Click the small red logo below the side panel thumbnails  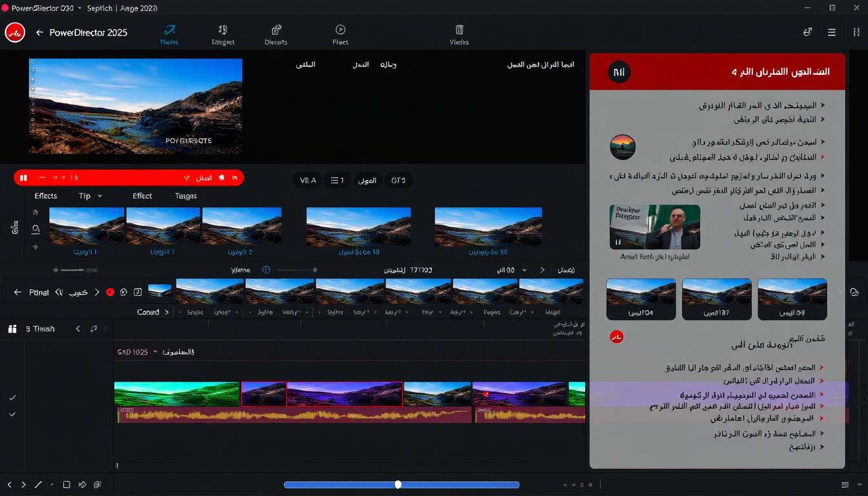617,336
